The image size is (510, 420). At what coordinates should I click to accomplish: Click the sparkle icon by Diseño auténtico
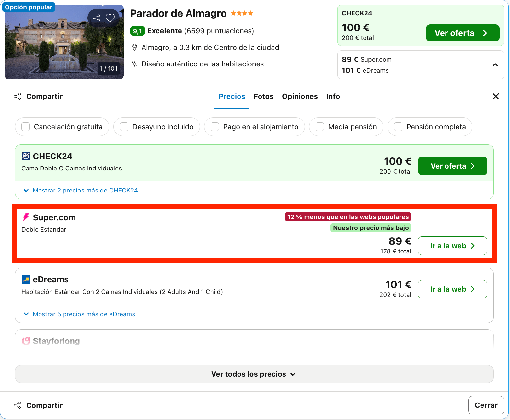click(134, 64)
